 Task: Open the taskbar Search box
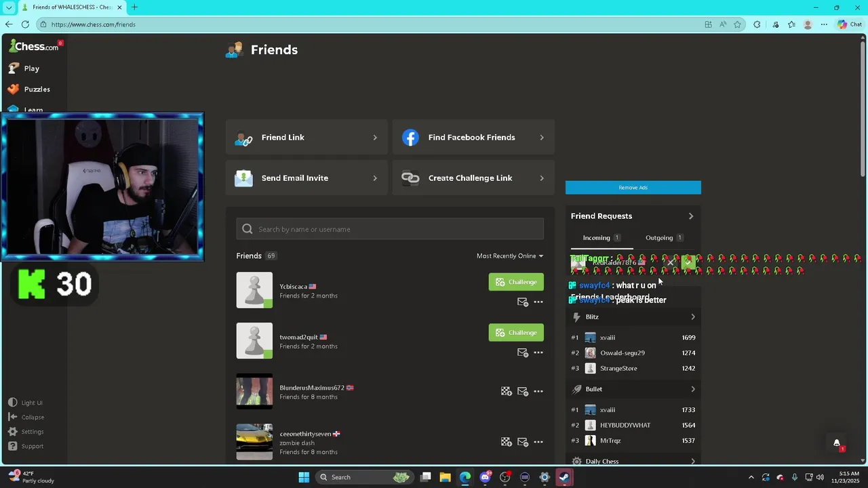pyautogui.click(x=365, y=477)
